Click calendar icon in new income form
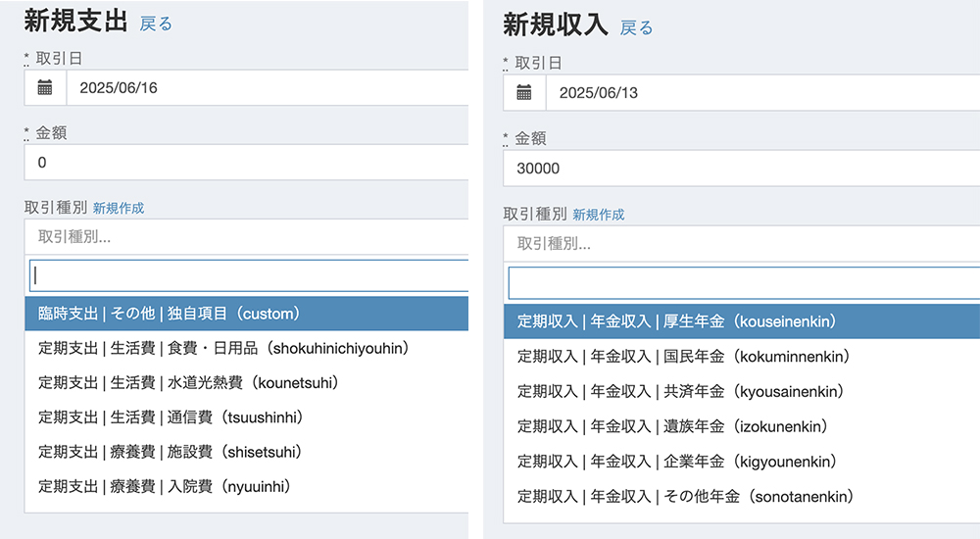 [x=524, y=93]
